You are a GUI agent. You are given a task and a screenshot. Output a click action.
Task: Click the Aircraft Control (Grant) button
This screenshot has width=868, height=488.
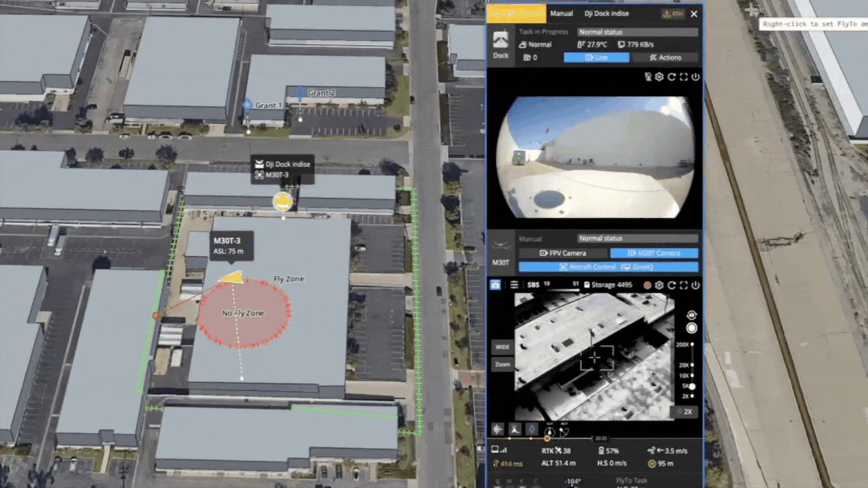point(608,267)
